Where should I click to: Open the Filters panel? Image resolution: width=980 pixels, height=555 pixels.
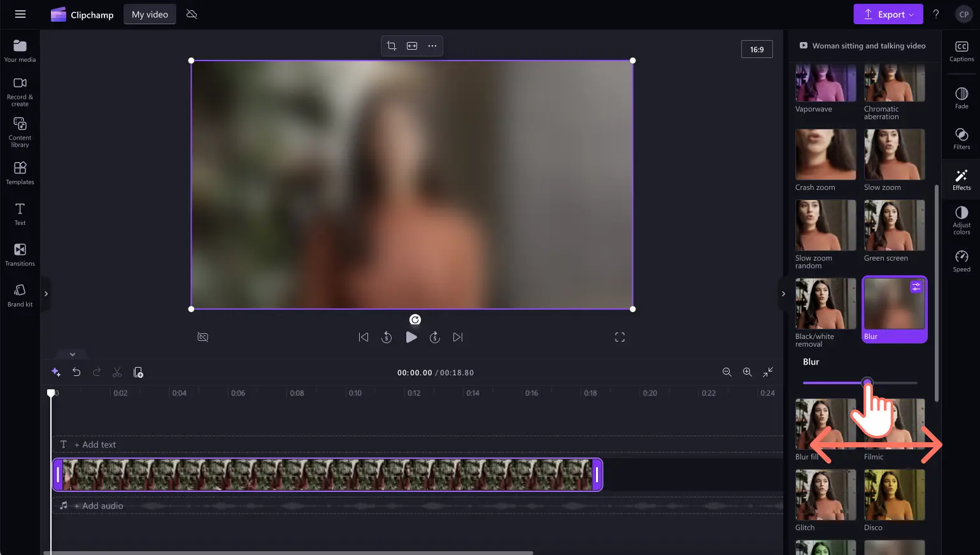point(962,138)
